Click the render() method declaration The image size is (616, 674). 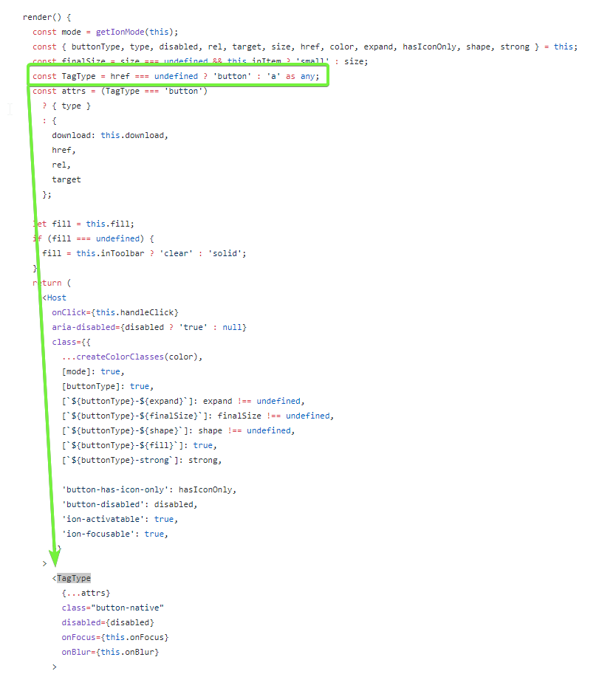click(x=43, y=16)
